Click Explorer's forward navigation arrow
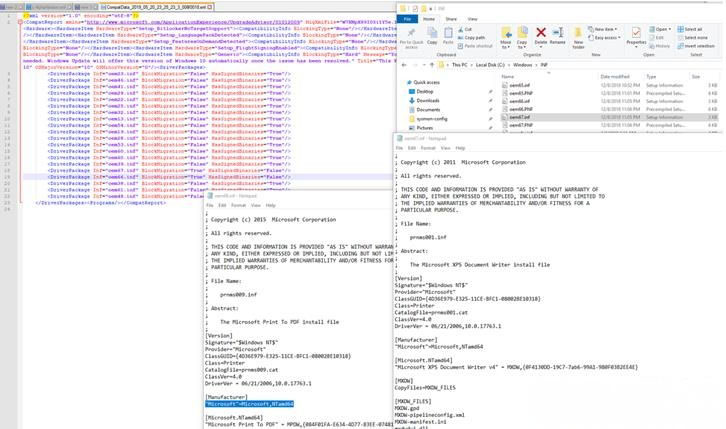The height and width of the screenshot is (429, 726). 415,65
